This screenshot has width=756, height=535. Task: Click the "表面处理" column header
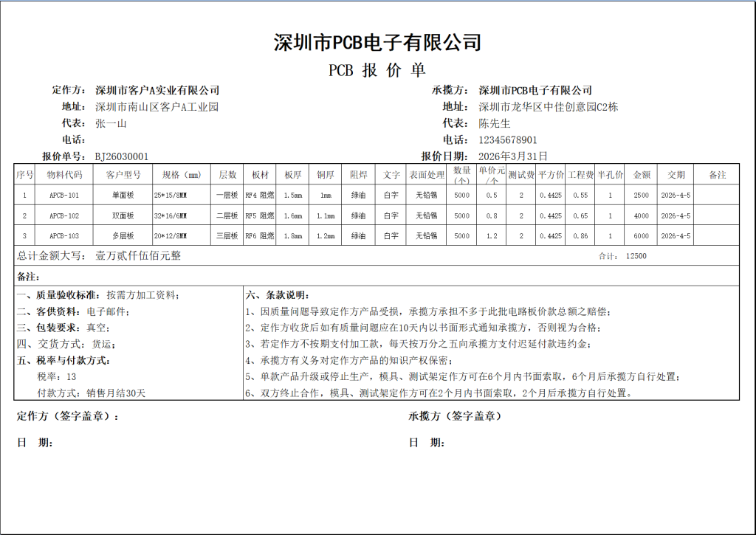tap(427, 175)
